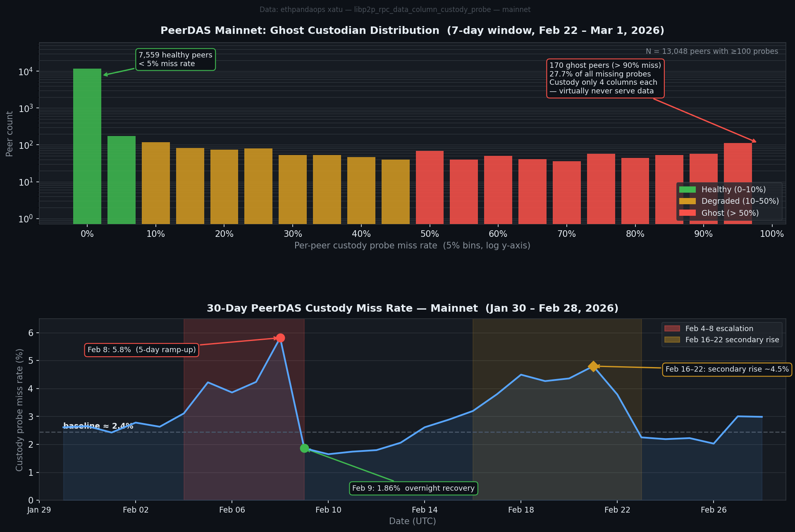This screenshot has height=532, width=795.
Task: Click the olive Feb 16–22 secondary rise legend marker
Action: [673, 340]
